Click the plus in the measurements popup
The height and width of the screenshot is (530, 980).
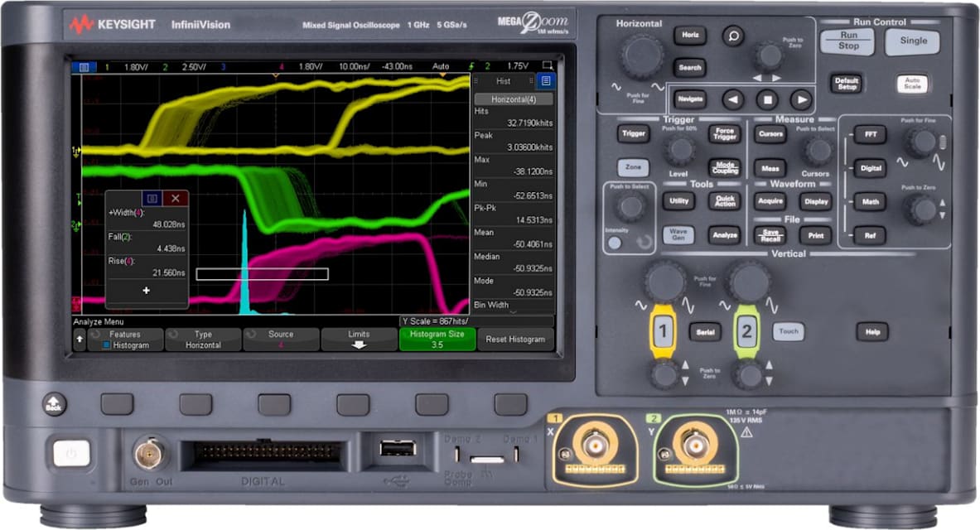point(146,291)
